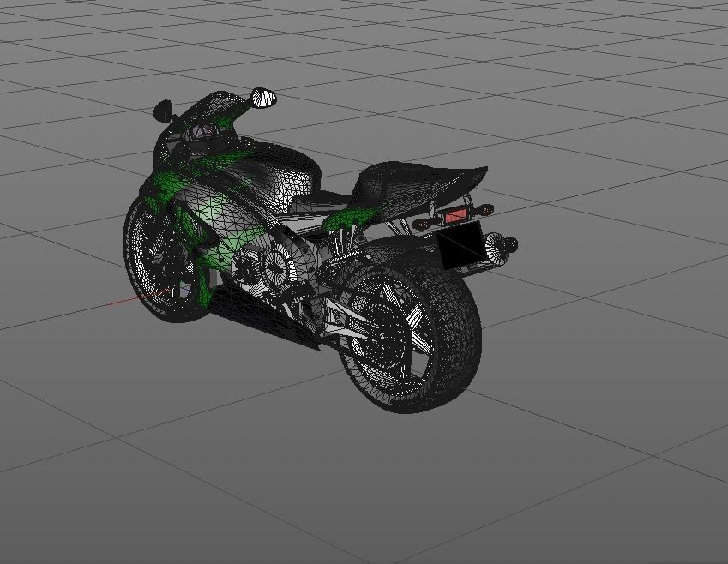Click the white-faced side mirror
The image size is (728, 564).
(263, 98)
